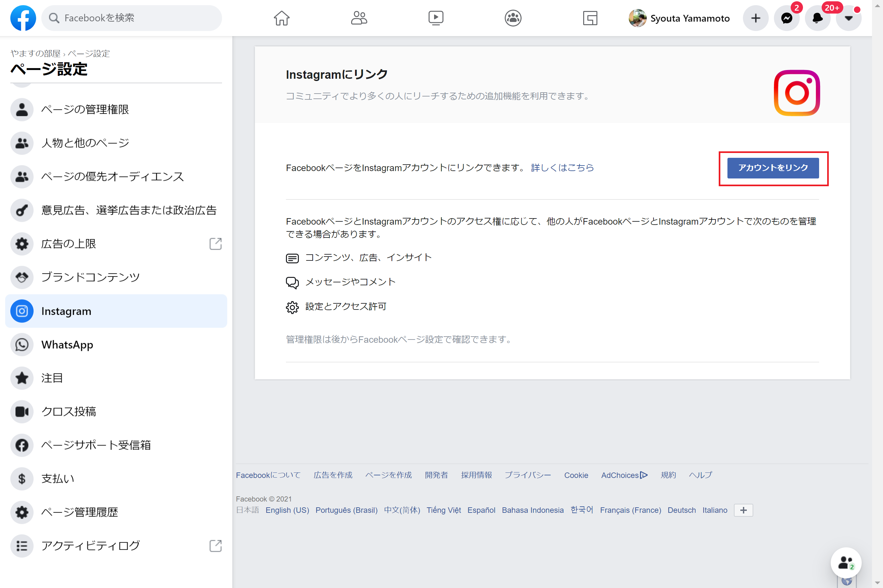Open the Home feed icon
883x588 pixels.
(281, 18)
